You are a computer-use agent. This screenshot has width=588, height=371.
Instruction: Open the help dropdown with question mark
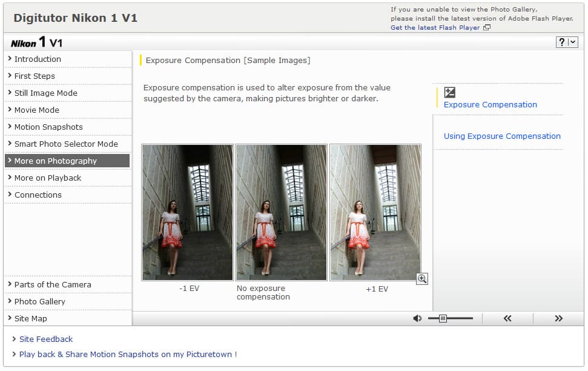tap(566, 42)
